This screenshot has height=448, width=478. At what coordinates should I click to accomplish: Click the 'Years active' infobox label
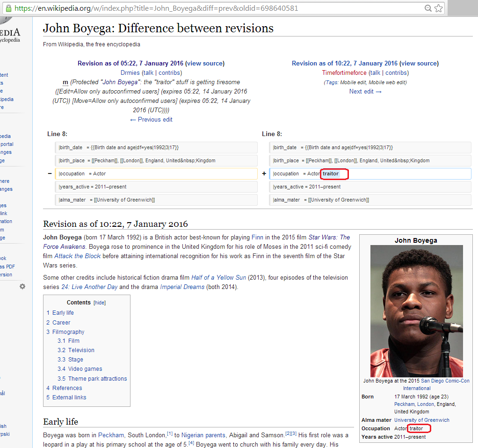(377, 437)
